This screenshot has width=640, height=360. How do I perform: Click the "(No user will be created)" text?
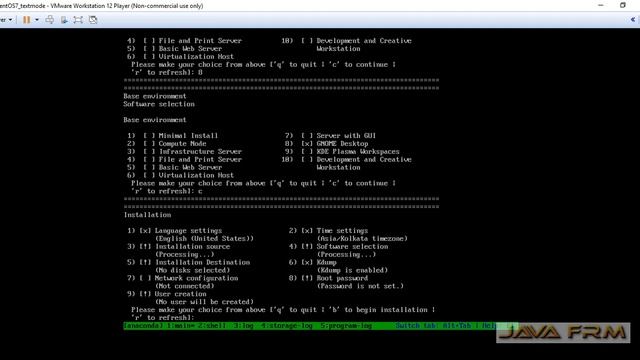point(204,302)
